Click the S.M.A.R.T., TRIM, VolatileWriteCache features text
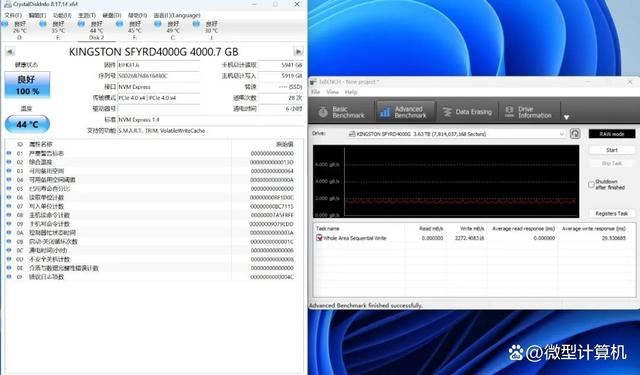 (x=162, y=131)
